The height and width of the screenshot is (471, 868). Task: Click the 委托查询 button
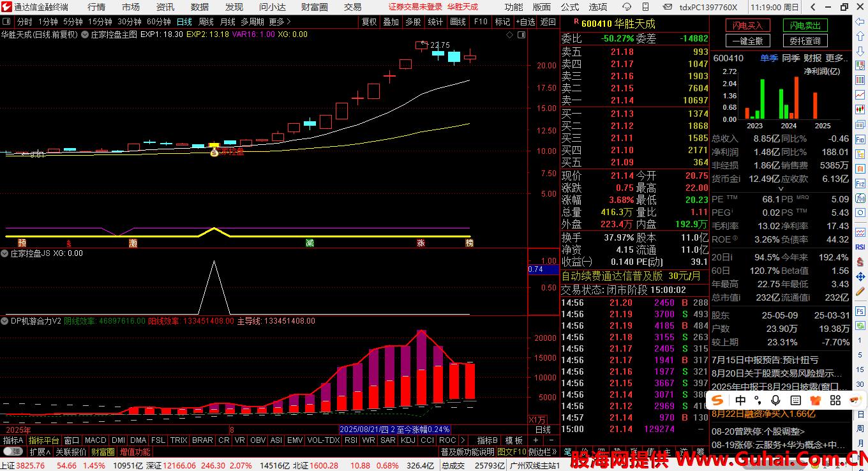(805, 41)
